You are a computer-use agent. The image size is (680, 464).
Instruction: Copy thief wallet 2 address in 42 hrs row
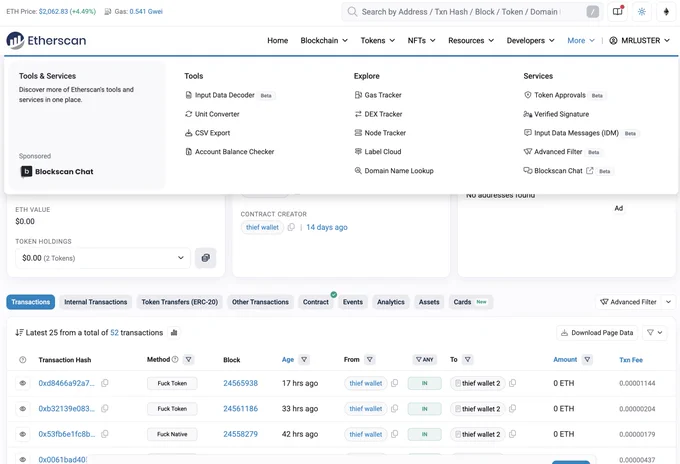(x=512, y=434)
